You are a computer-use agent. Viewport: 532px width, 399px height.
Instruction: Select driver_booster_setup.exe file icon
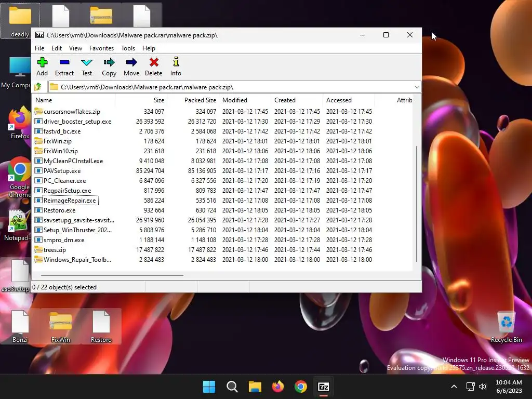pos(38,121)
